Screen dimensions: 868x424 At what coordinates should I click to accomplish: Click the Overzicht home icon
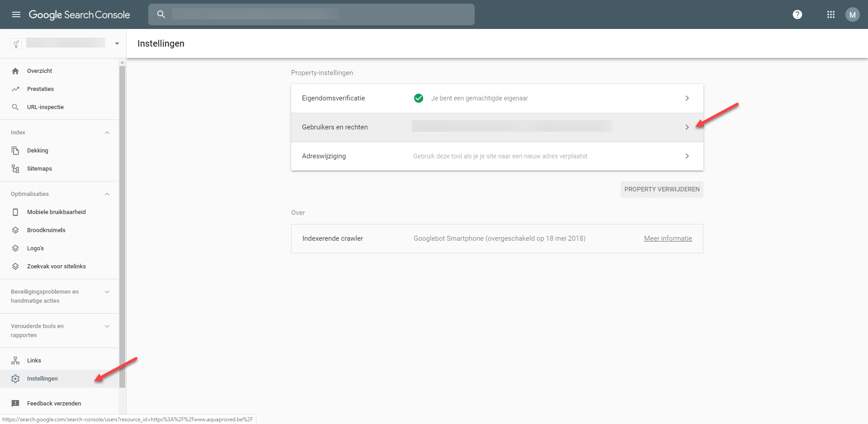15,71
